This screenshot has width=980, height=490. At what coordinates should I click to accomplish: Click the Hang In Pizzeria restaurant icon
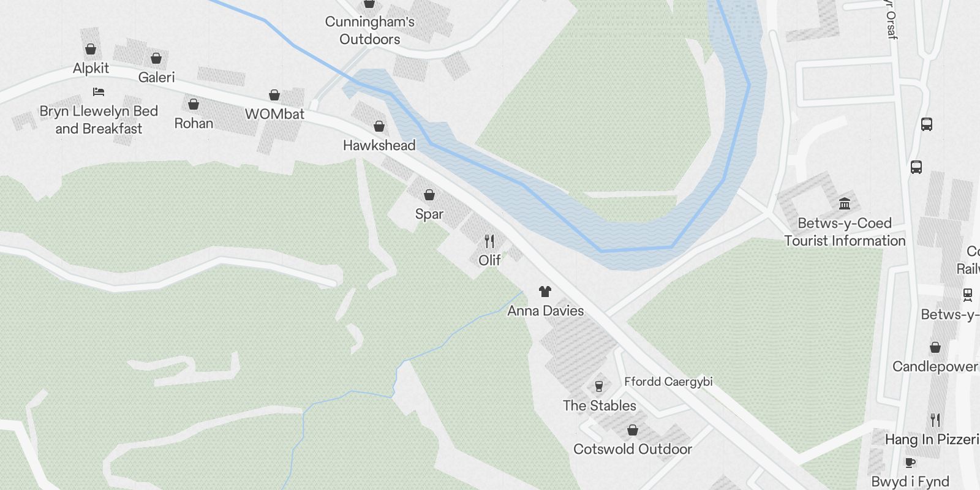click(935, 420)
